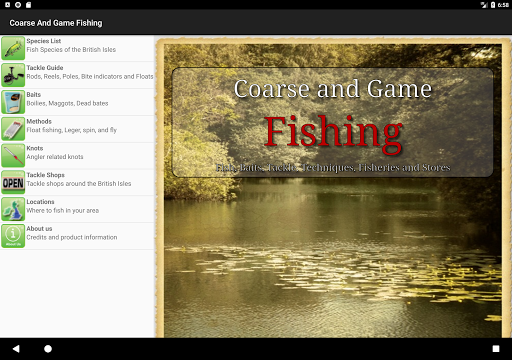Choose the 'Tackle Shops' title text

click(x=45, y=175)
